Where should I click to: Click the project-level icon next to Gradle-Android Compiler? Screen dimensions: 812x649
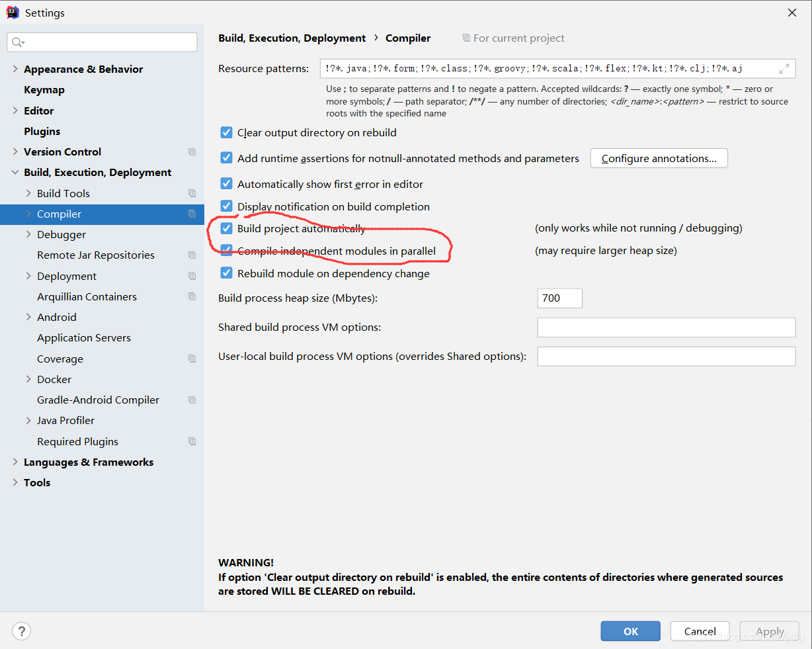(x=192, y=400)
